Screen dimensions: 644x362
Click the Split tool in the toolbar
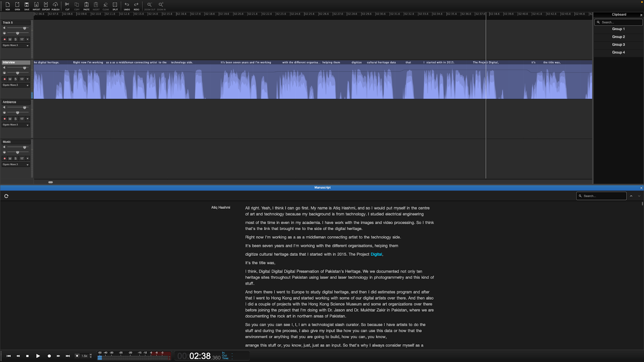(115, 6)
